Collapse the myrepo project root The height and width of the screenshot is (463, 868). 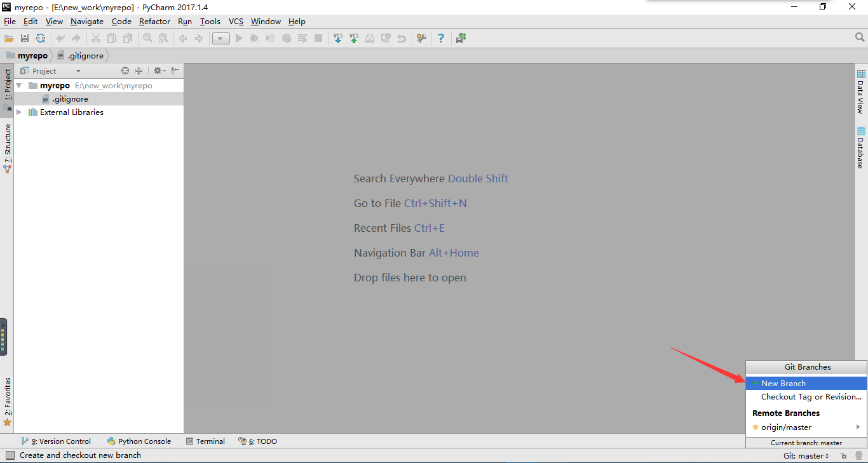click(x=19, y=86)
